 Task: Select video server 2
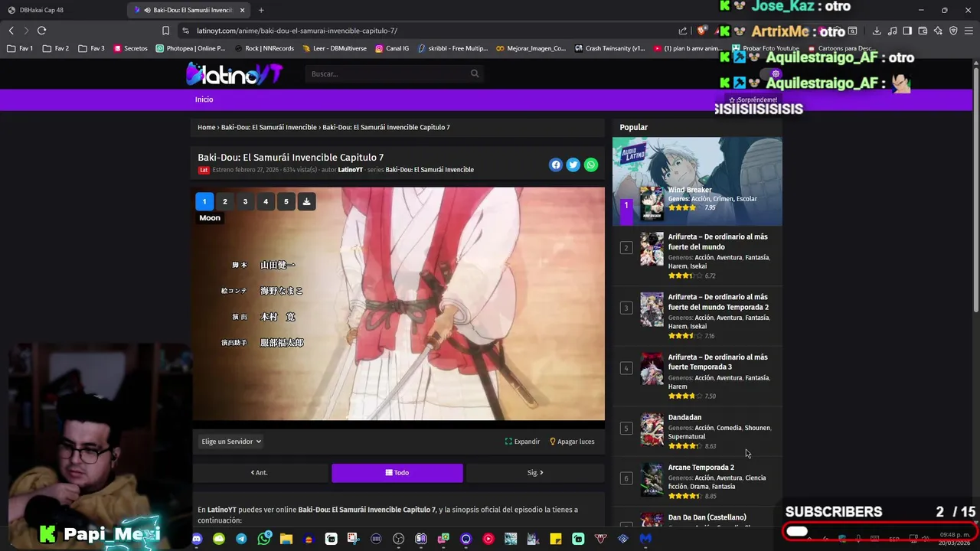coord(225,201)
